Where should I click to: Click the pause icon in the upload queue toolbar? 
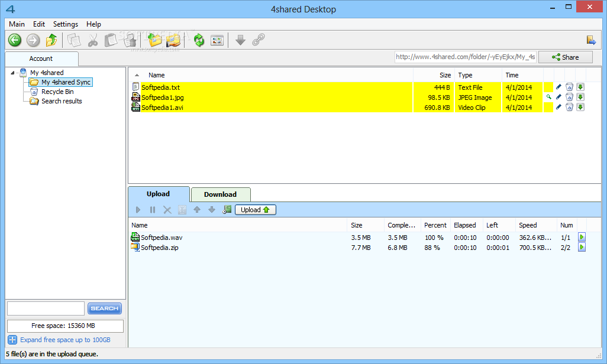153,210
